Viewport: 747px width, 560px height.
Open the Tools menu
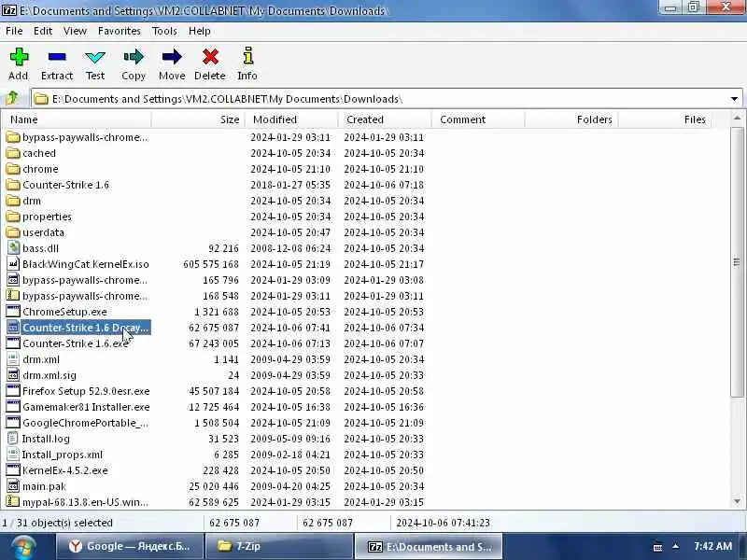164,31
